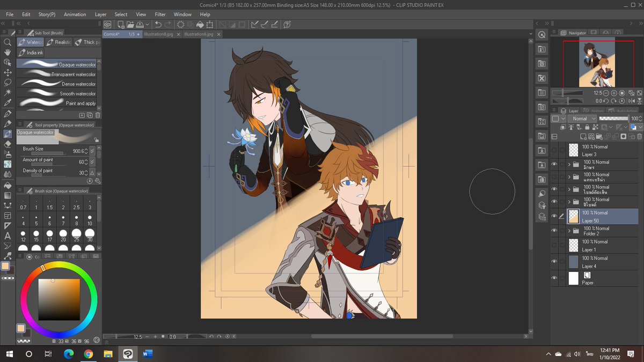Image resolution: width=644 pixels, height=362 pixels.
Task: Expand Amount of paint dynamics button
Action: [x=92, y=162]
